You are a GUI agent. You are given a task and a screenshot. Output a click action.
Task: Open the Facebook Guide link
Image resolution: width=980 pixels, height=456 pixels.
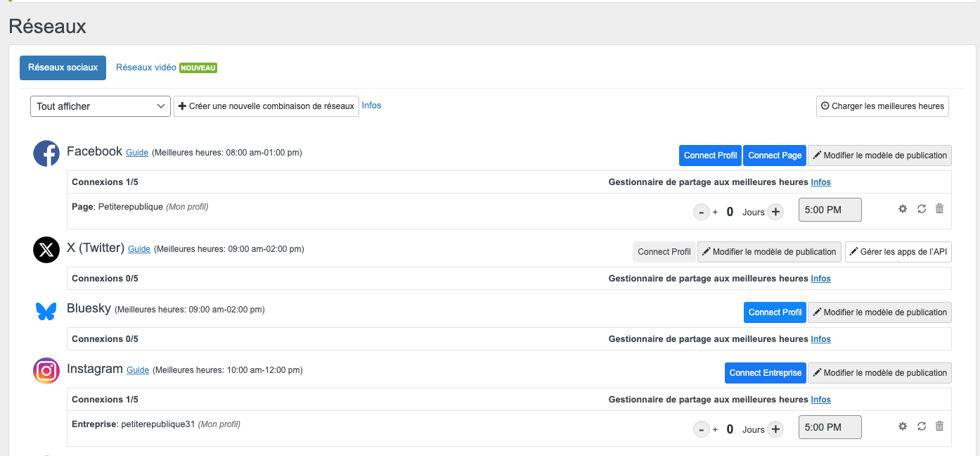coord(137,153)
